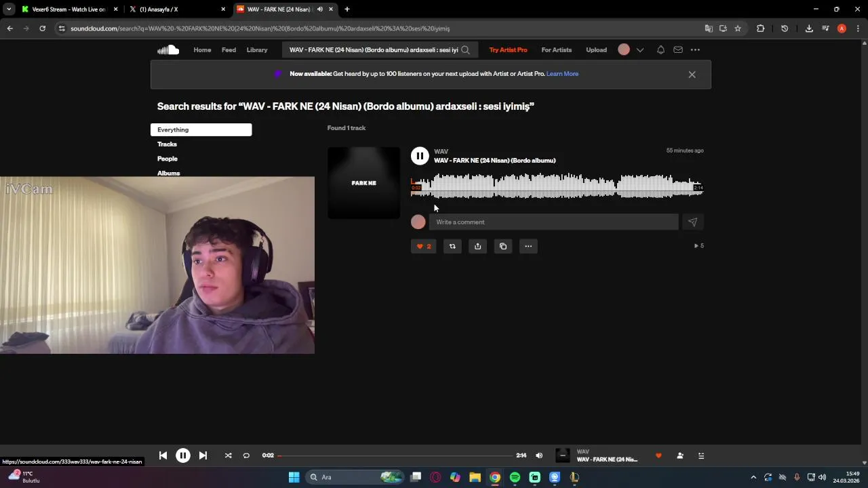Click the Write a comment field

553,222
